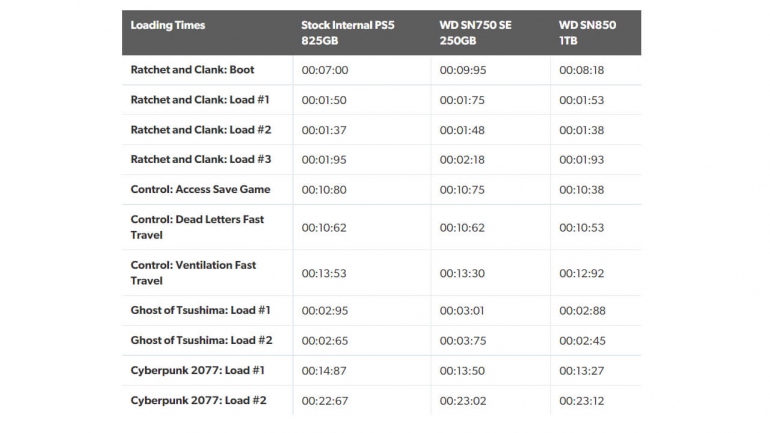Select the 00:09:95 SN750 SE boot time
770x433 pixels.
coord(462,70)
